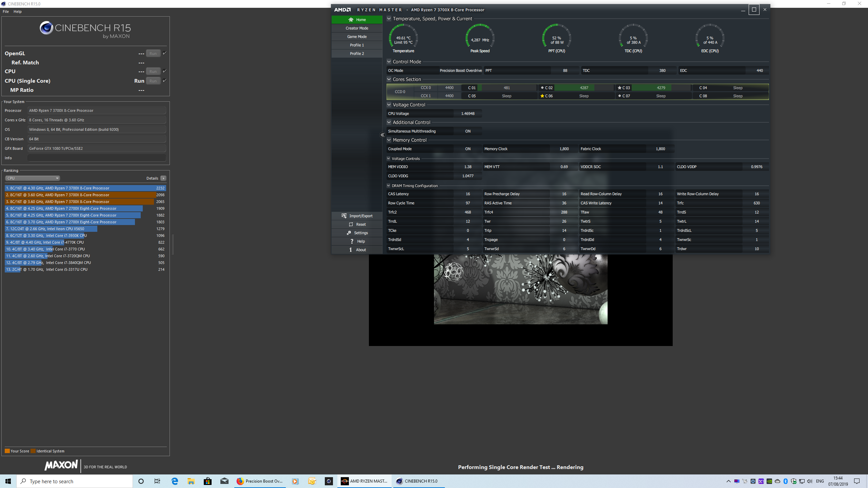Collapse DRAM Timing Configuration section

389,186
